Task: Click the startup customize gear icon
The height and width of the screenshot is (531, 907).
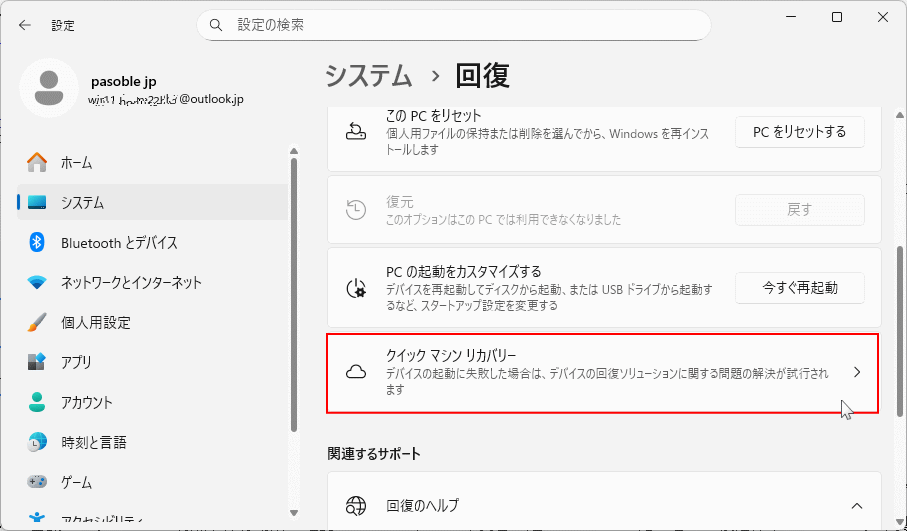Action: click(x=356, y=288)
